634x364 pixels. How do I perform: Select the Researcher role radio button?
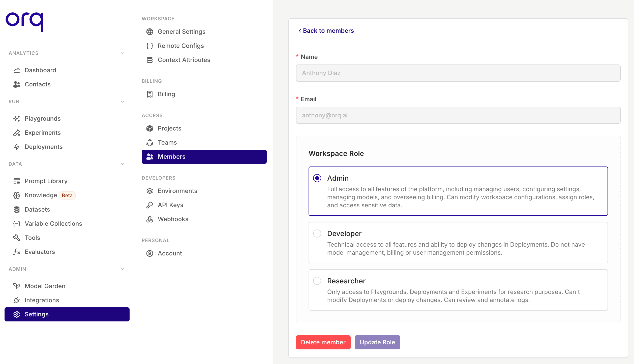(317, 281)
